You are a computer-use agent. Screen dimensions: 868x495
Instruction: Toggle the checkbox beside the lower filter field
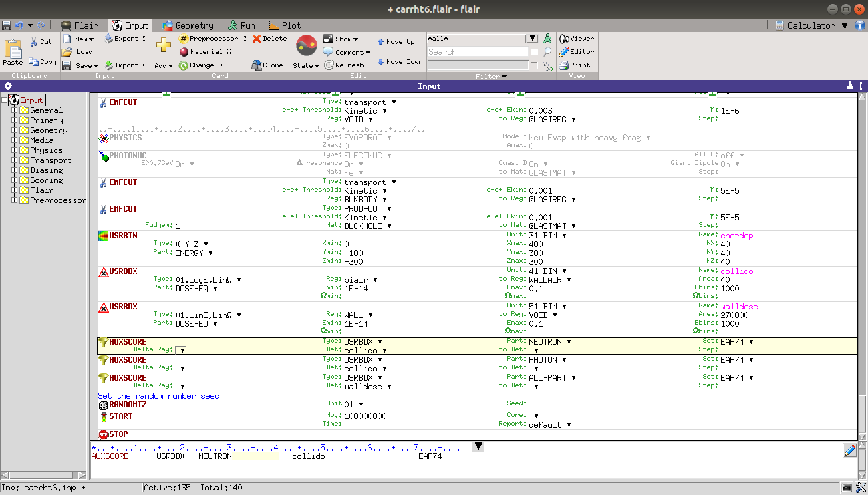534,65
